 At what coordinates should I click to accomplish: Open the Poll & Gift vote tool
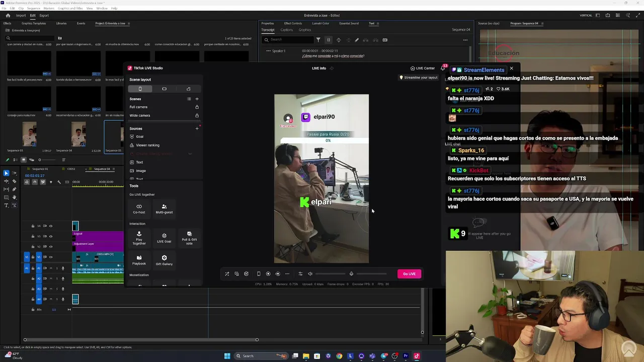[x=189, y=238]
